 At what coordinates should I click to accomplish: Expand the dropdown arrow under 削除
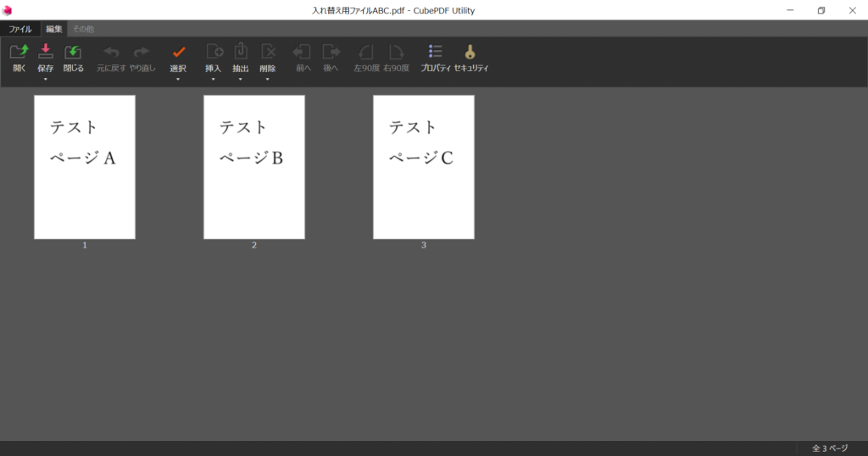267,79
